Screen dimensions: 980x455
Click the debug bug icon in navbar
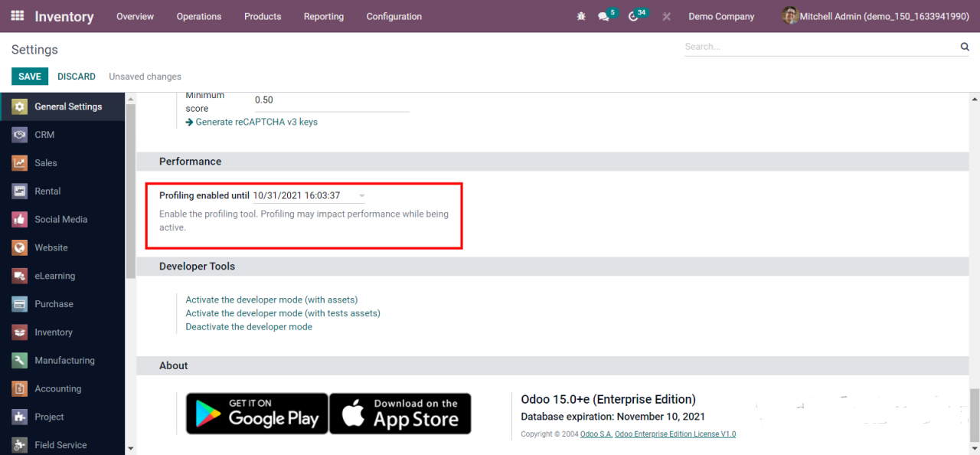pyautogui.click(x=581, y=16)
